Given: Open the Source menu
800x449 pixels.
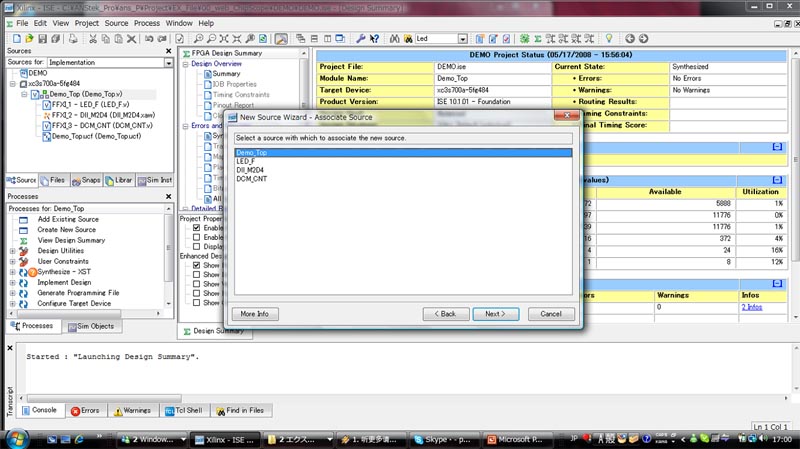Looking at the screenshot, I should [116, 23].
